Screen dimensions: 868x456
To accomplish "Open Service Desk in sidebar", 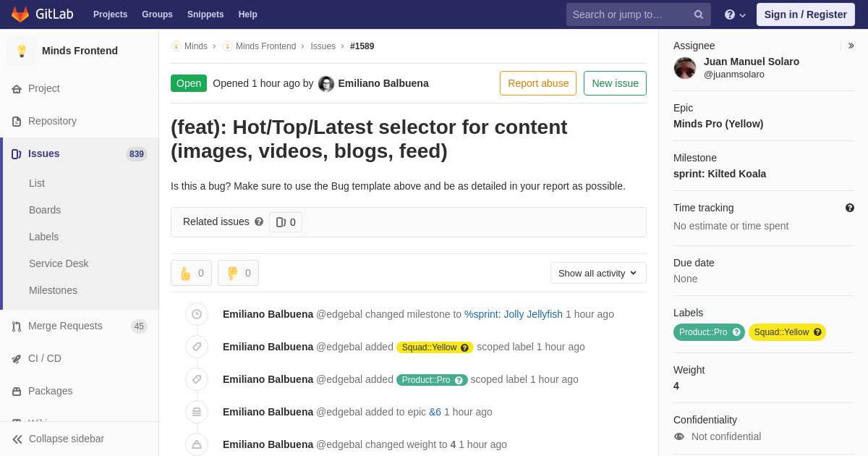I will click(x=59, y=263).
